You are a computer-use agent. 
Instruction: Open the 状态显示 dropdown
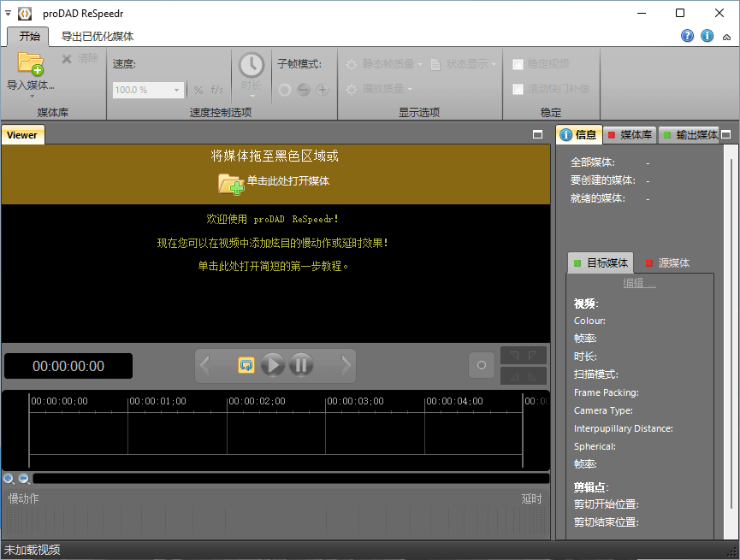pos(494,64)
